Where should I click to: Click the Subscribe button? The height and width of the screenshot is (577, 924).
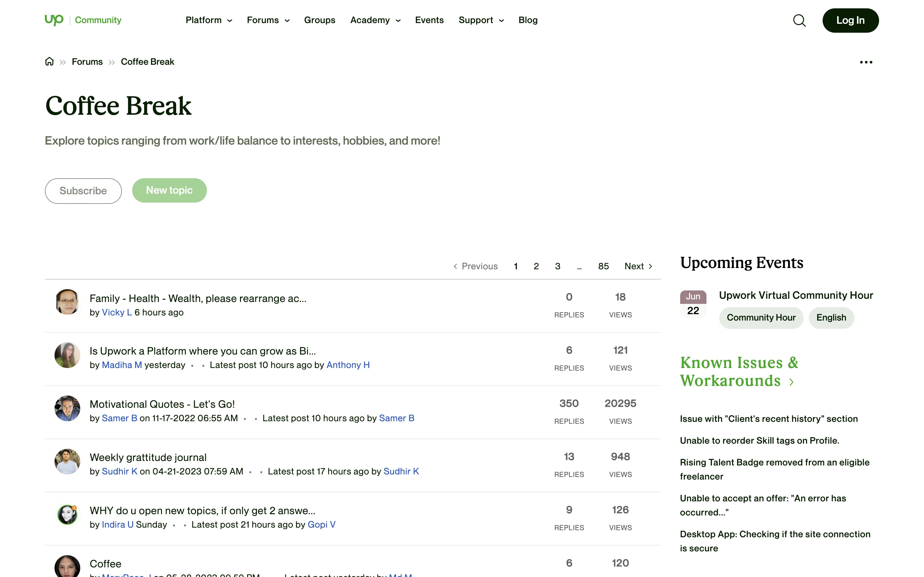click(83, 191)
